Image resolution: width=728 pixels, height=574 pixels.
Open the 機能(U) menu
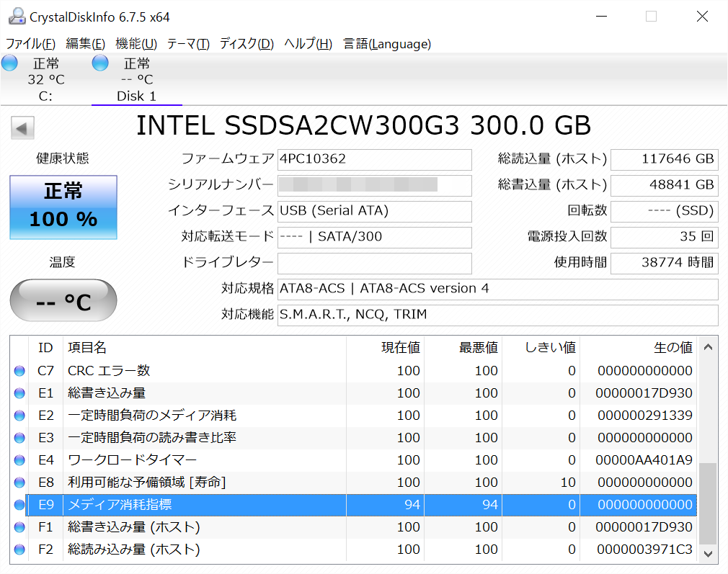point(136,44)
